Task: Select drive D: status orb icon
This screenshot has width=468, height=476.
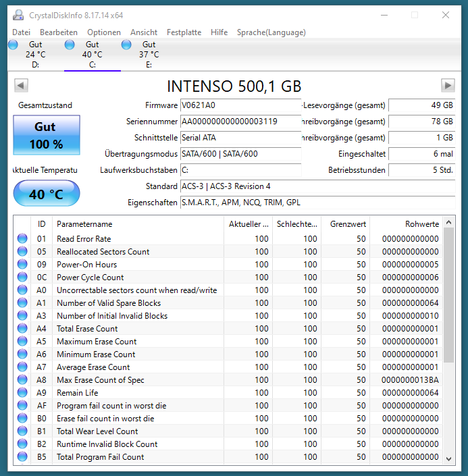Action: pyautogui.click(x=13, y=45)
